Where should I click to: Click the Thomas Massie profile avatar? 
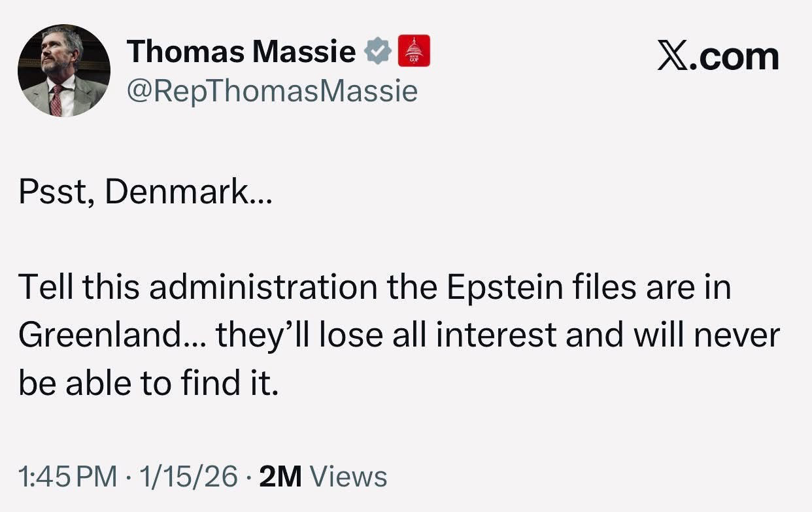pyautogui.click(x=63, y=71)
